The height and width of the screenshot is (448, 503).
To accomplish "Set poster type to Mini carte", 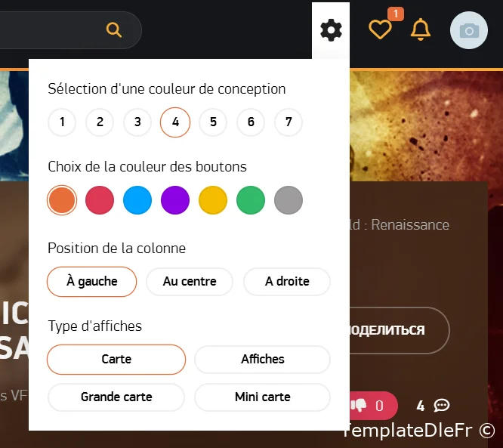I will (262, 397).
